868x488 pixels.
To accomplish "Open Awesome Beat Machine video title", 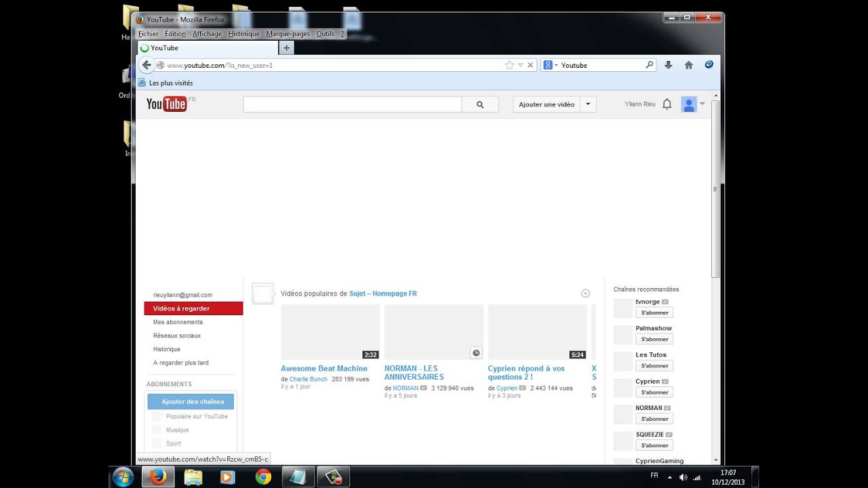I will point(324,369).
